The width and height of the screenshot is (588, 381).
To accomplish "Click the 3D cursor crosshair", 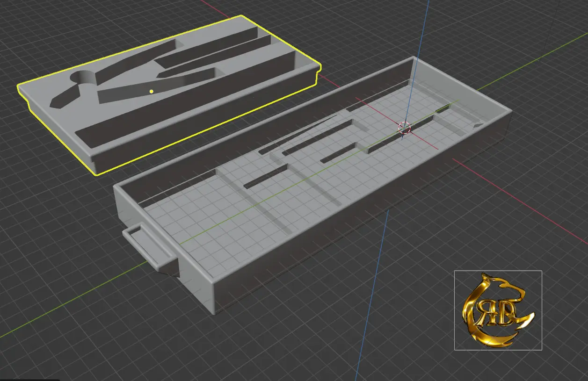I will click(x=404, y=128).
